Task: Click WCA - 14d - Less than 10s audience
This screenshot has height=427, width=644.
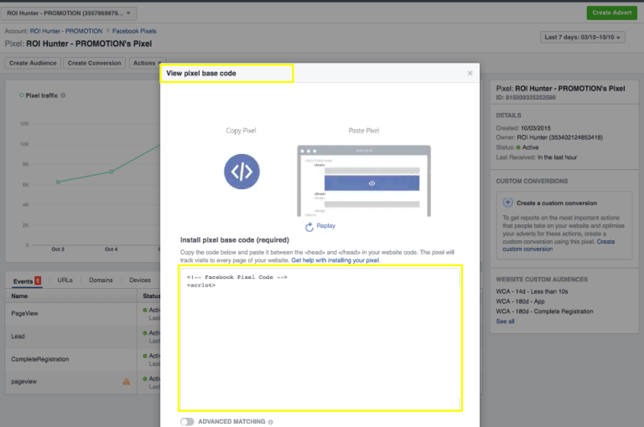Action: tap(532, 292)
